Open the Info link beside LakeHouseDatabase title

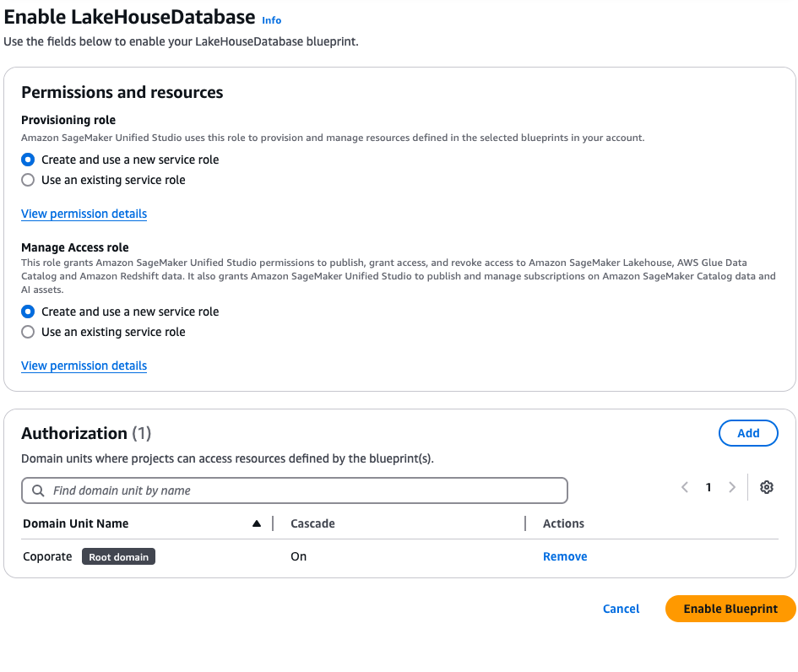coord(271,20)
